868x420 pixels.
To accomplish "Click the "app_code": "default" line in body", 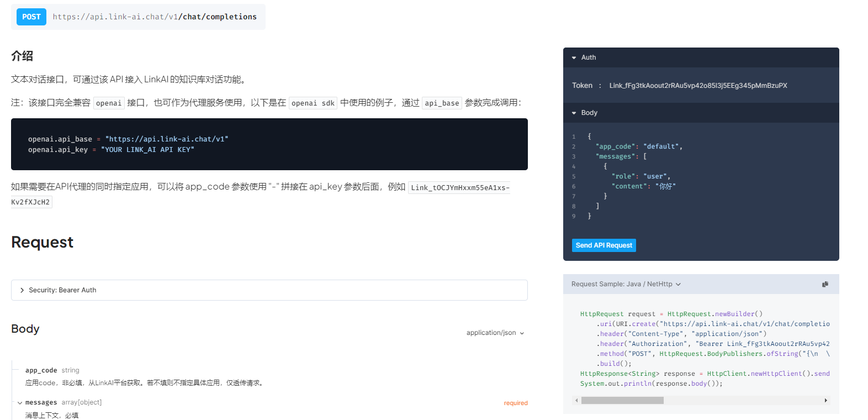I will click(x=639, y=146).
